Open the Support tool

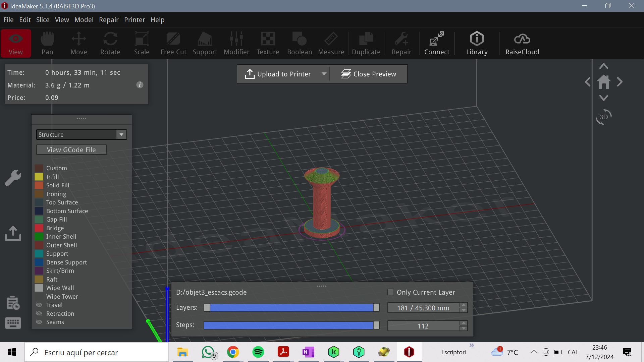[x=205, y=44]
